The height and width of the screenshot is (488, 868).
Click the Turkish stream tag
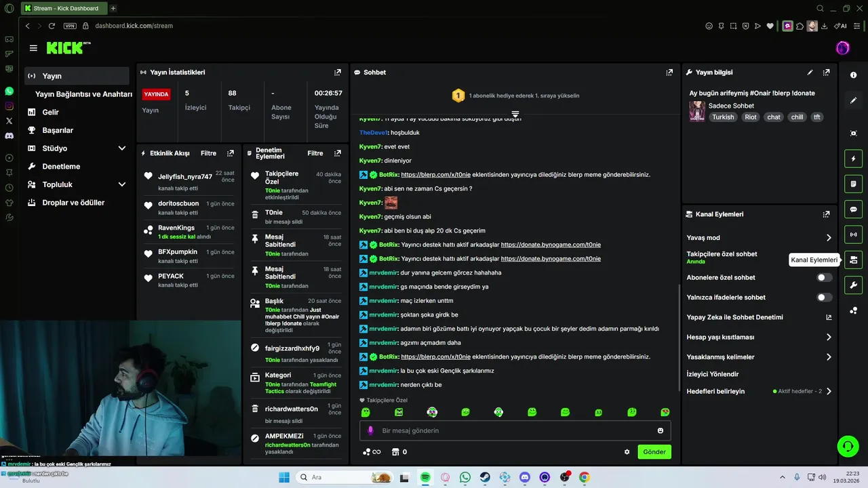coord(723,117)
